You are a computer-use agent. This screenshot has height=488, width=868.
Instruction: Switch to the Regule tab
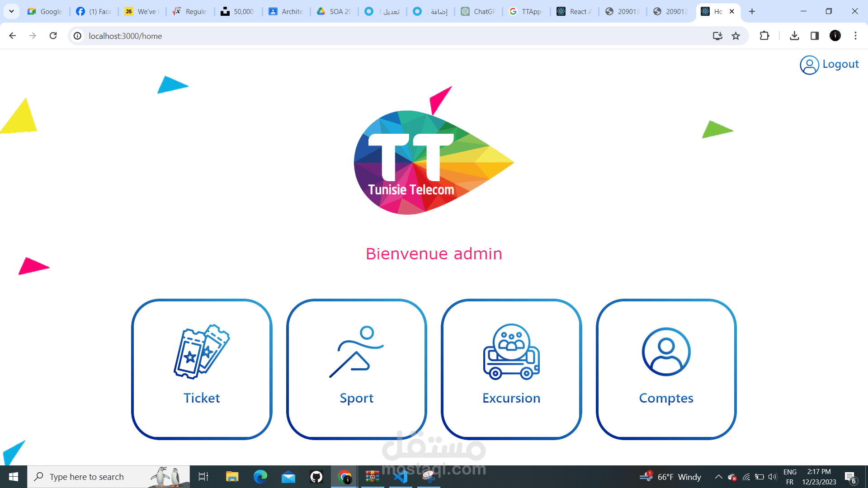coord(190,11)
